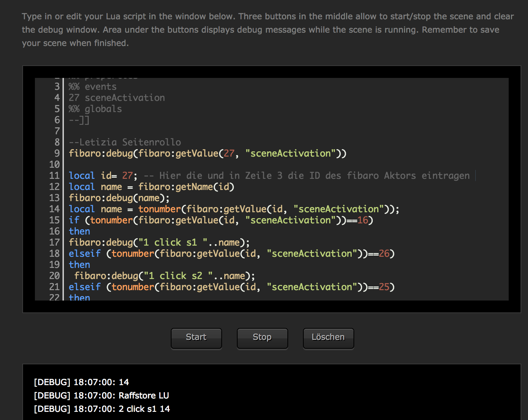Click the '%% globals' line in editor
Viewport: 528px width, 420px height.
(x=95, y=109)
